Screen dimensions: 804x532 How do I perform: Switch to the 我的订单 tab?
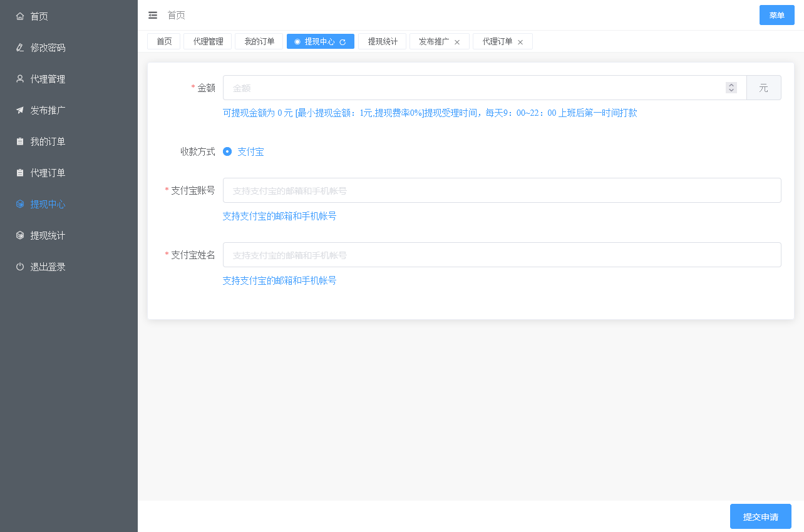pyautogui.click(x=259, y=41)
